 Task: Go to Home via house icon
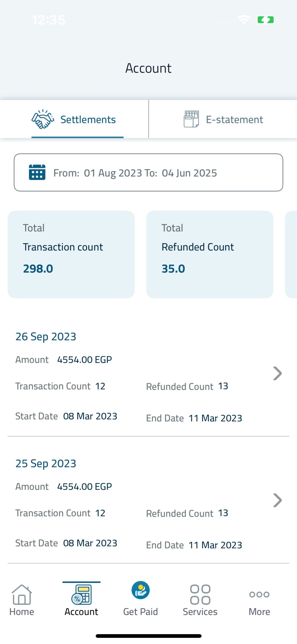click(22, 594)
